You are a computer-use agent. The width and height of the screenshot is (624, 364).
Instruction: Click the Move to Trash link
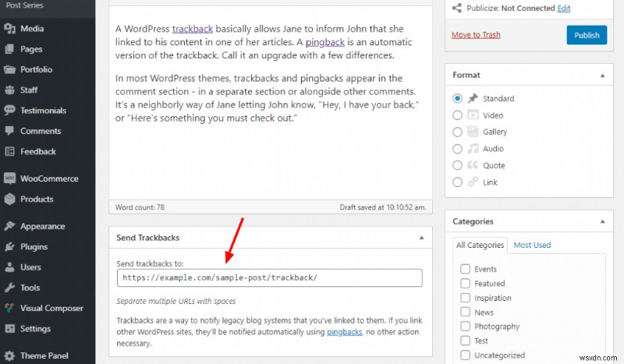[476, 35]
